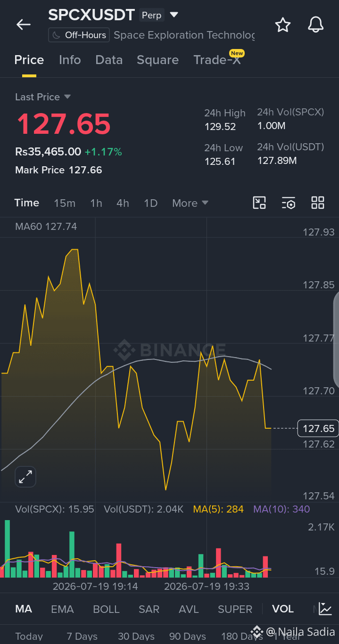The height and width of the screenshot is (644, 339).
Task: Select the 90 Days performance range
Action: (188, 636)
